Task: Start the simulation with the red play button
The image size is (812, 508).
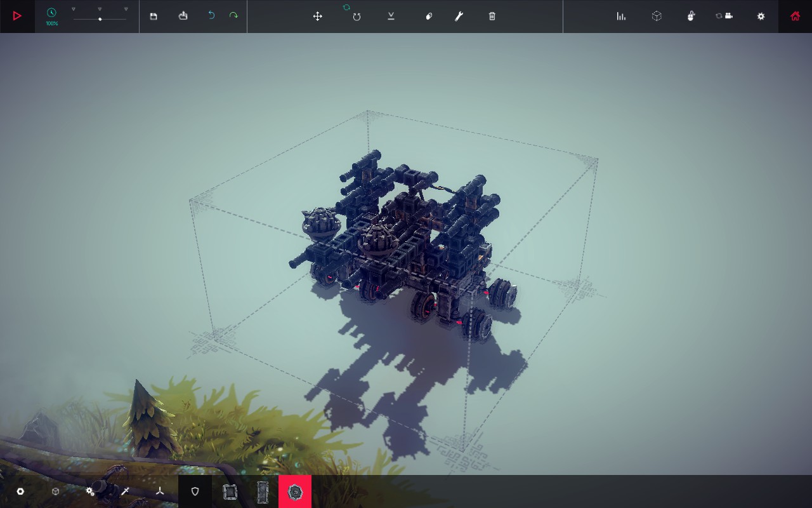Action: (17, 16)
